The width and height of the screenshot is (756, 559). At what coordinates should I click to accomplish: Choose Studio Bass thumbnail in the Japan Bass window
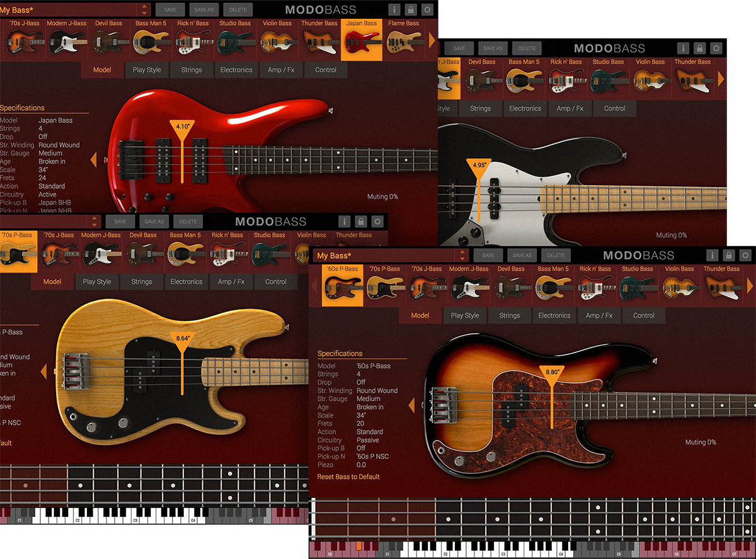tap(235, 40)
